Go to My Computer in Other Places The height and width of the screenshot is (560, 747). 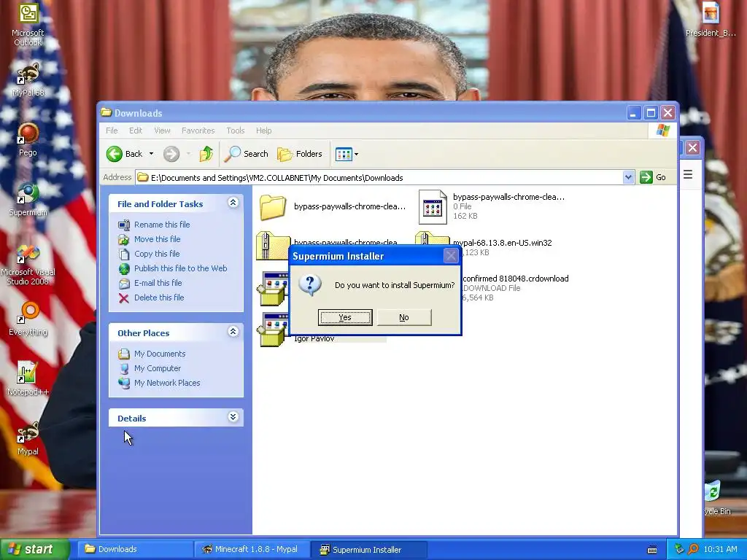tap(158, 368)
